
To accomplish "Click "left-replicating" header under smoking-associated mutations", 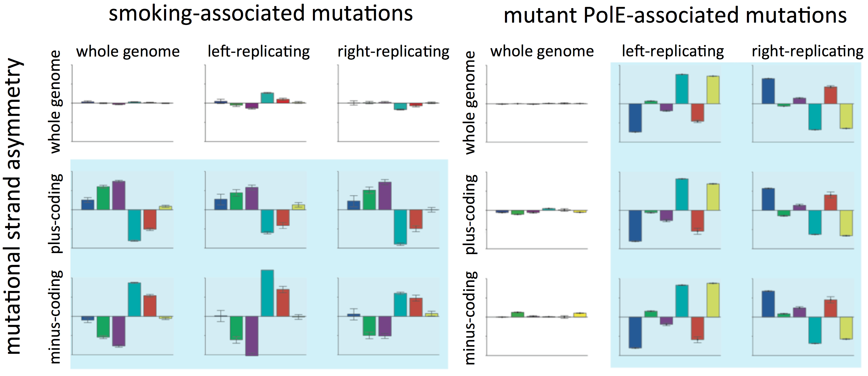I will coord(258,52).
